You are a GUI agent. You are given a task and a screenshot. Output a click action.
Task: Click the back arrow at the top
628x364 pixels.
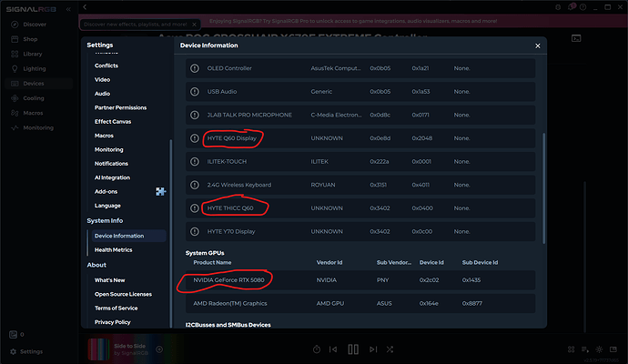pos(85,6)
